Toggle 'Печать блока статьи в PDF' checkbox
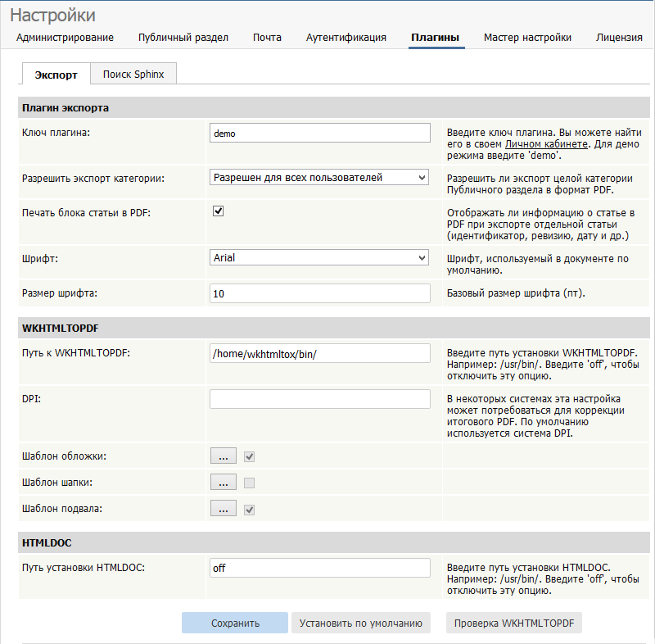Screen dimensions: 655x644 [x=218, y=211]
